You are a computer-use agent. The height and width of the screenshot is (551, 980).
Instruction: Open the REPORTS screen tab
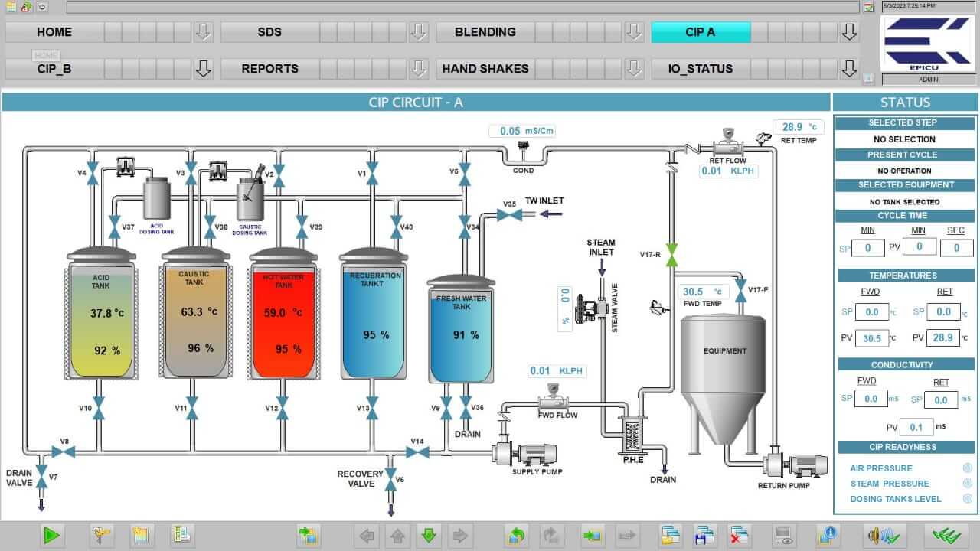269,69
